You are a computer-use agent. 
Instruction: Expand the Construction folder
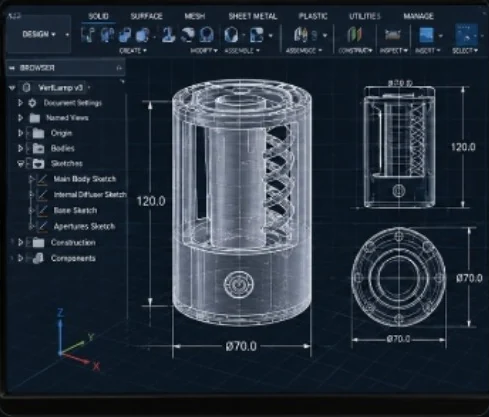coord(20,242)
